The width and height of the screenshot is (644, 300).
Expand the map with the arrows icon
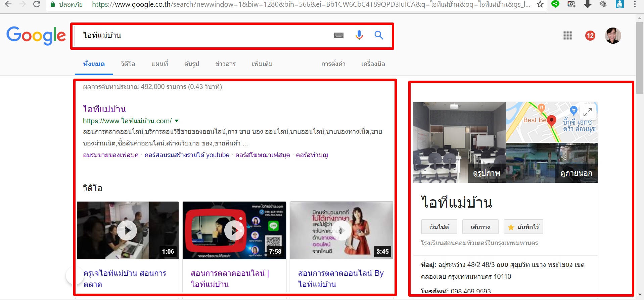tap(588, 112)
